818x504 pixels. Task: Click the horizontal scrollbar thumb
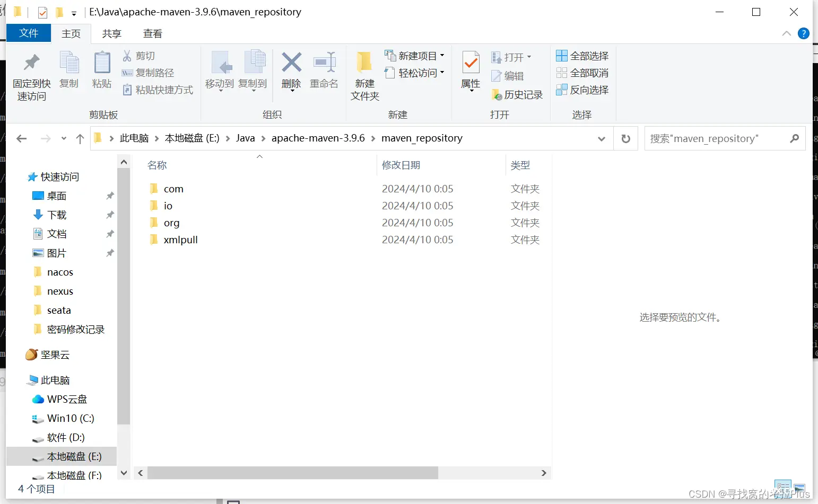pos(293,473)
